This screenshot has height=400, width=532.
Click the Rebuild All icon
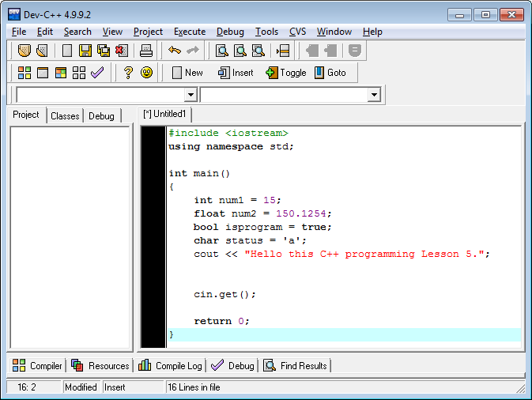pyautogui.click(x=79, y=73)
